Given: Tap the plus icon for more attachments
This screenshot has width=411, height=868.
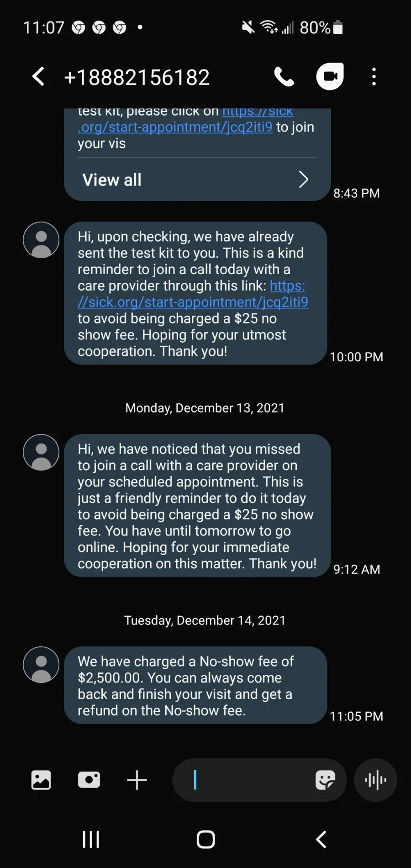Looking at the screenshot, I should pyautogui.click(x=137, y=780).
